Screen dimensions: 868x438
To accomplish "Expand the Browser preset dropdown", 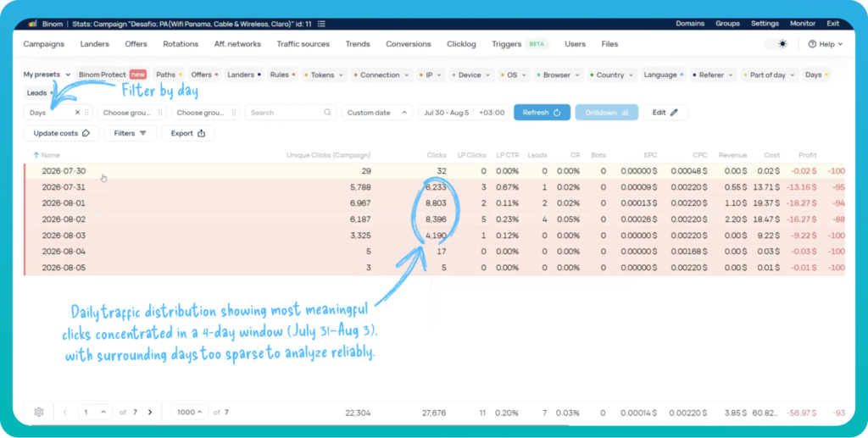I will point(559,75).
